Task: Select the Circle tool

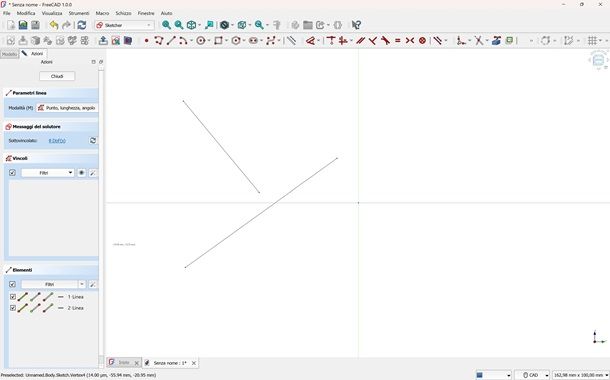Action: (201, 40)
